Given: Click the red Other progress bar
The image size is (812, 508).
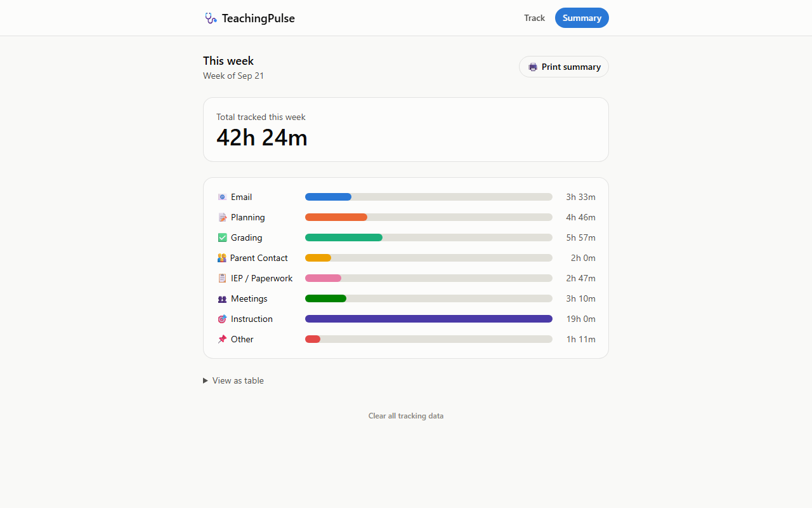Looking at the screenshot, I should click(x=313, y=339).
